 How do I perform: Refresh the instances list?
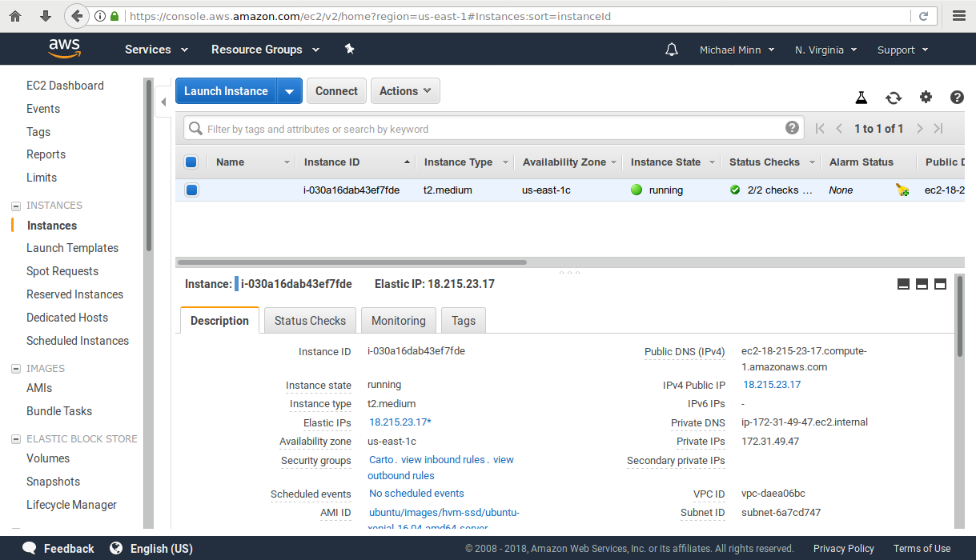click(894, 98)
